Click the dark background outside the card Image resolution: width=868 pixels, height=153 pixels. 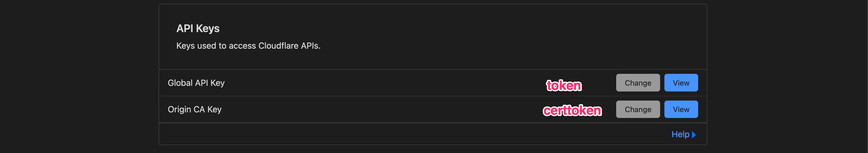click(77, 77)
